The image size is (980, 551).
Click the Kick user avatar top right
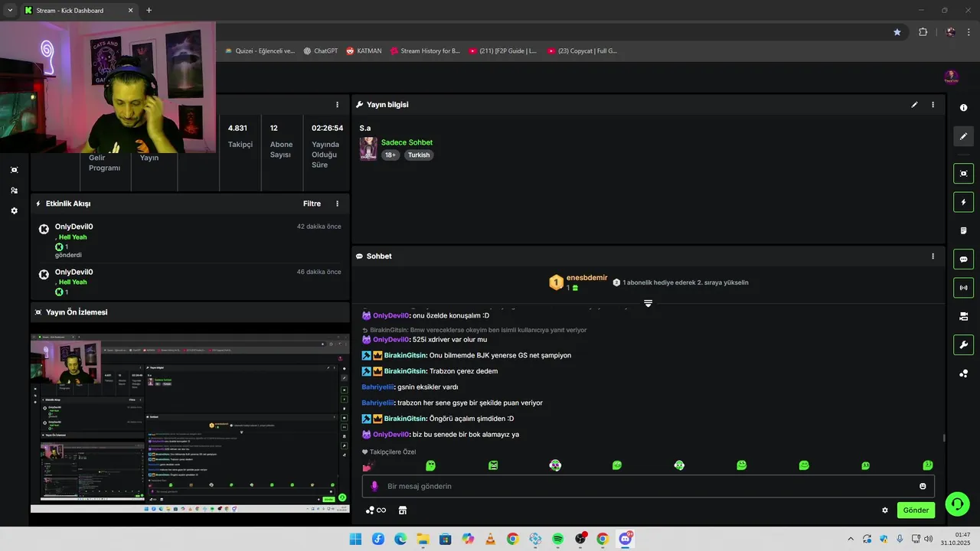951,77
